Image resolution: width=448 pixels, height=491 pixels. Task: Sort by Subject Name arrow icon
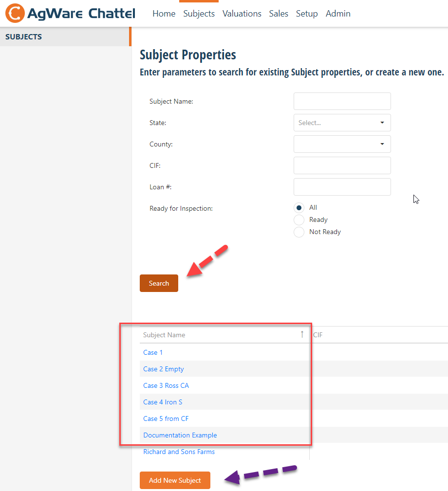(302, 334)
